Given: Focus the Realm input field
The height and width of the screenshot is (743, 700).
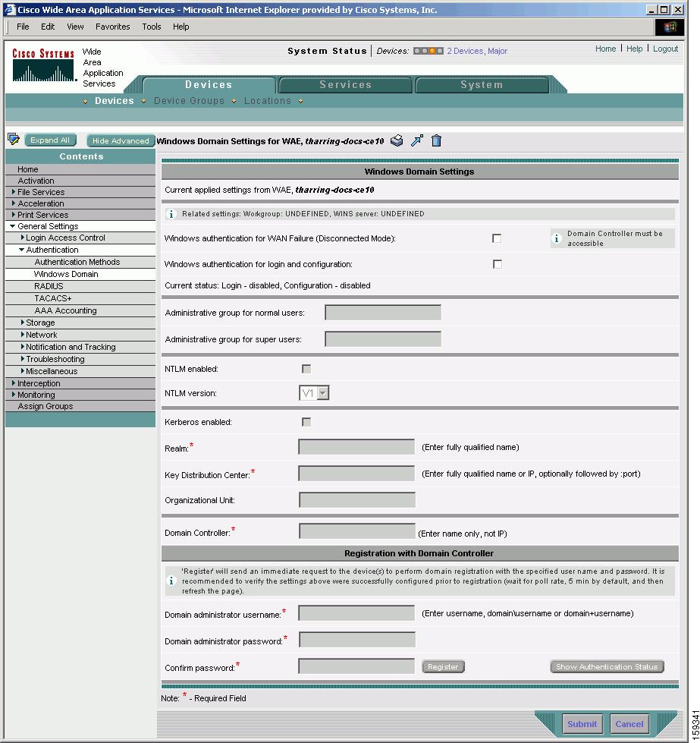Looking at the screenshot, I should [x=356, y=447].
